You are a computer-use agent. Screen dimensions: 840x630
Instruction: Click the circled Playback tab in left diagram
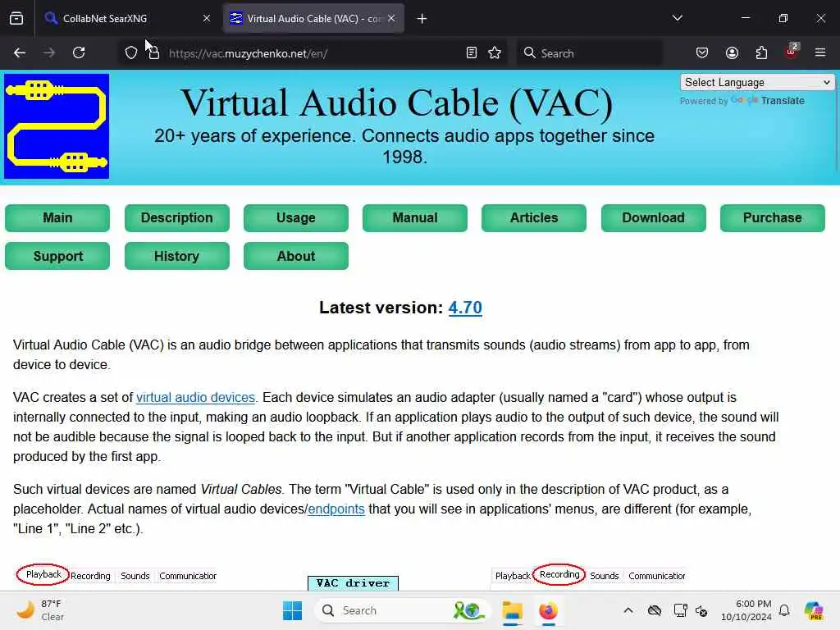pos(43,574)
